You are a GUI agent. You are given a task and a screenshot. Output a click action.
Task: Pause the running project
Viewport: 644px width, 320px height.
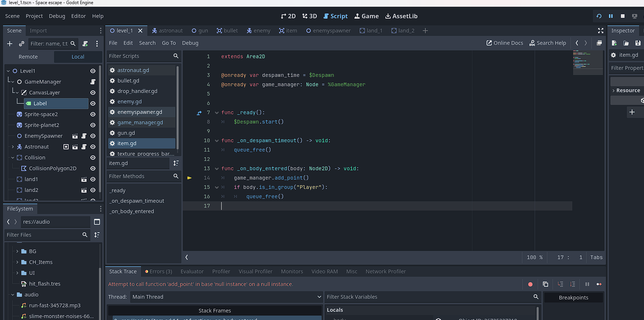[x=611, y=16]
